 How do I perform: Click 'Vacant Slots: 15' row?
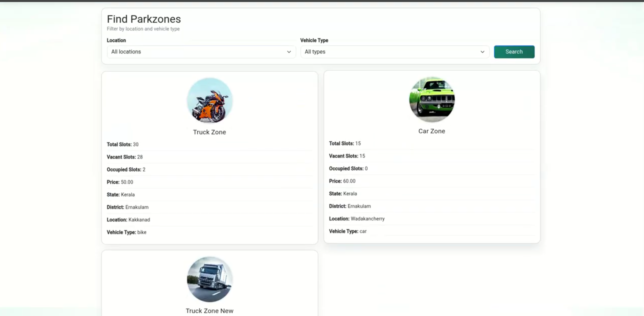(432, 156)
